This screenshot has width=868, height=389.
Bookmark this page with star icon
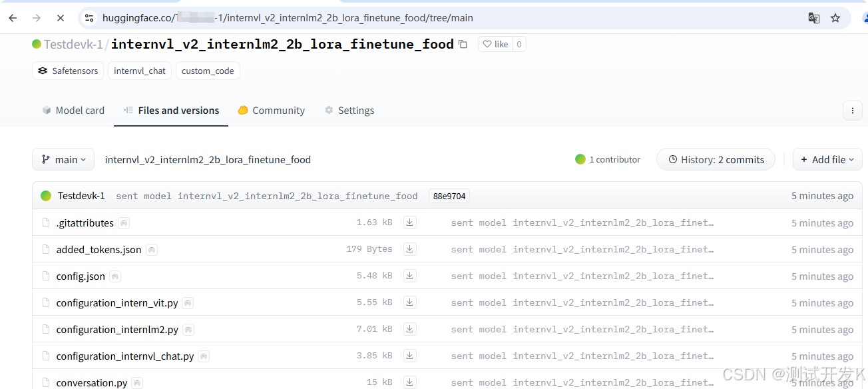835,18
